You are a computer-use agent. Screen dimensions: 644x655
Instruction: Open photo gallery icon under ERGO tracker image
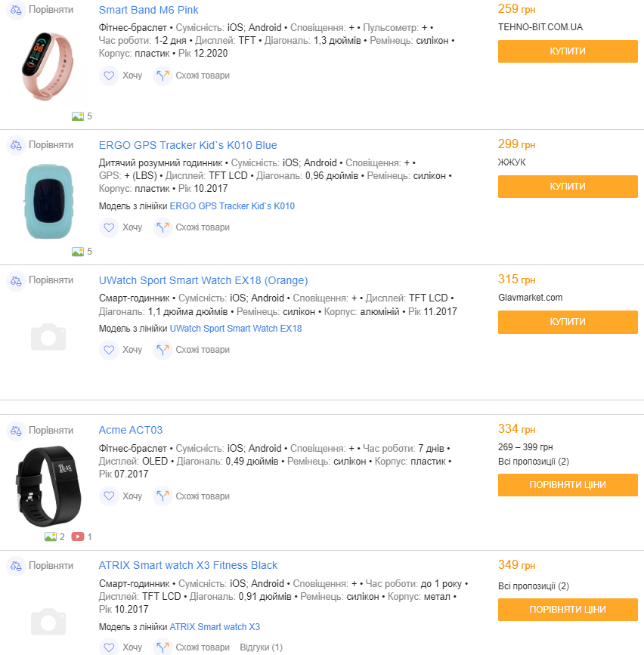pyautogui.click(x=78, y=252)
